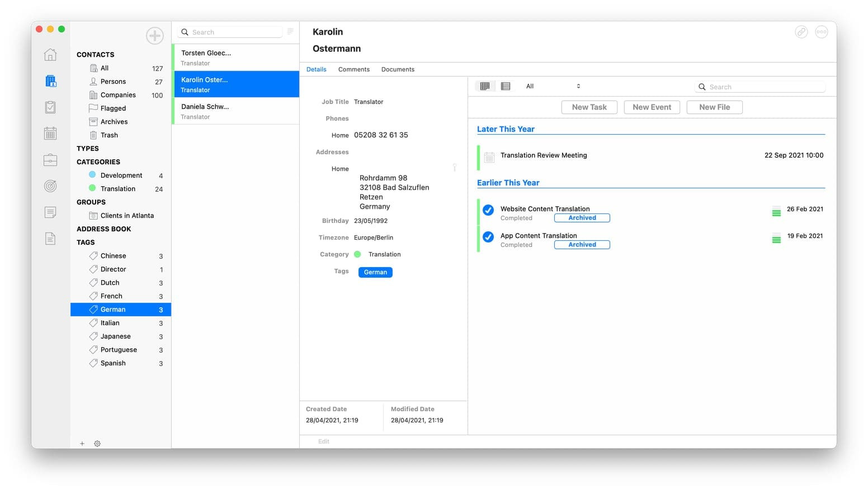This screenshot has width=868, height=490.
Task: Click the Europe/Berlin timezone value
Action: coord(374,237)
